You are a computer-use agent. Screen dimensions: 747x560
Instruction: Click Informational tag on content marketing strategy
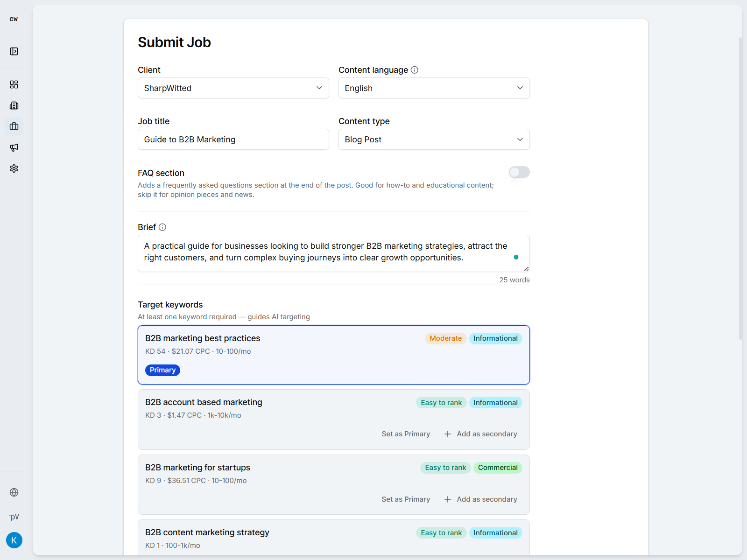(495, 533)
